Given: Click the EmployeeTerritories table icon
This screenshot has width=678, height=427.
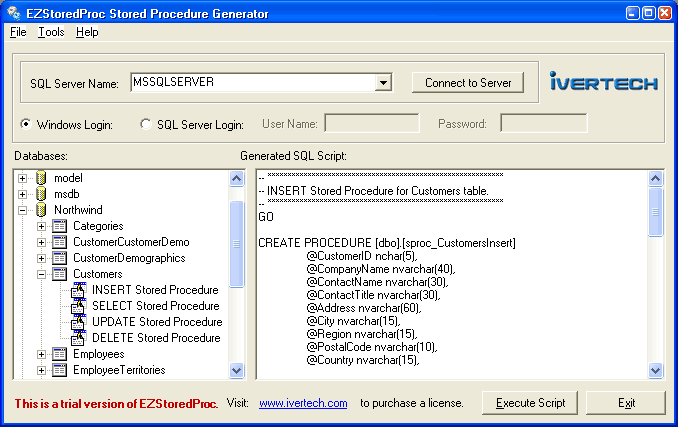Looking at the screenshot, I should (59, 370).
